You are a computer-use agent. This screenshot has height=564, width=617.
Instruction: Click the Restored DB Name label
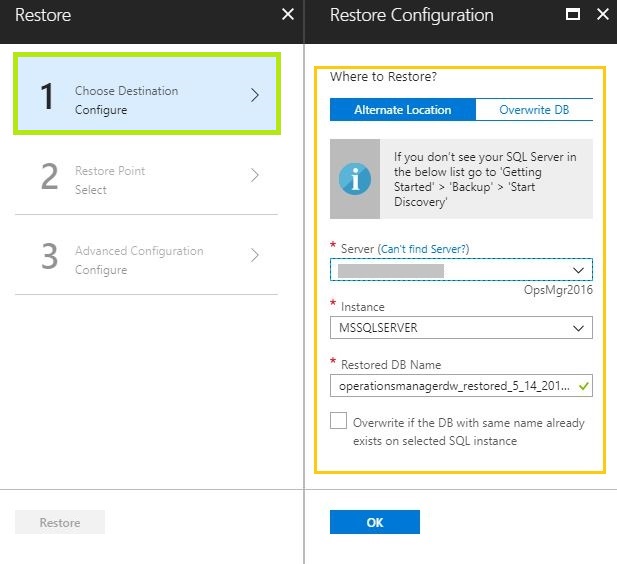tap(391, 365)
